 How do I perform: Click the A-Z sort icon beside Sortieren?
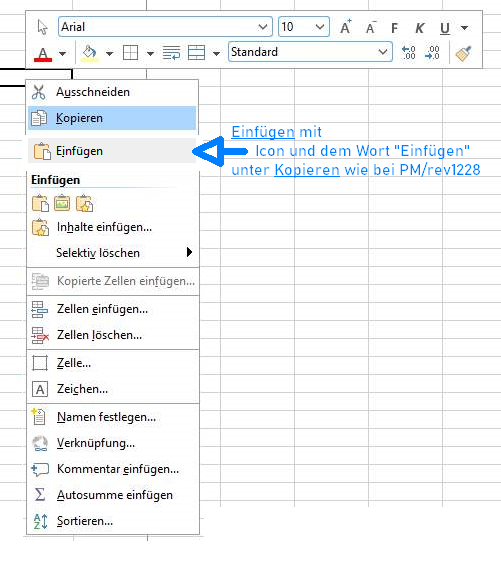pyautogui.click(x=40, y=521)
